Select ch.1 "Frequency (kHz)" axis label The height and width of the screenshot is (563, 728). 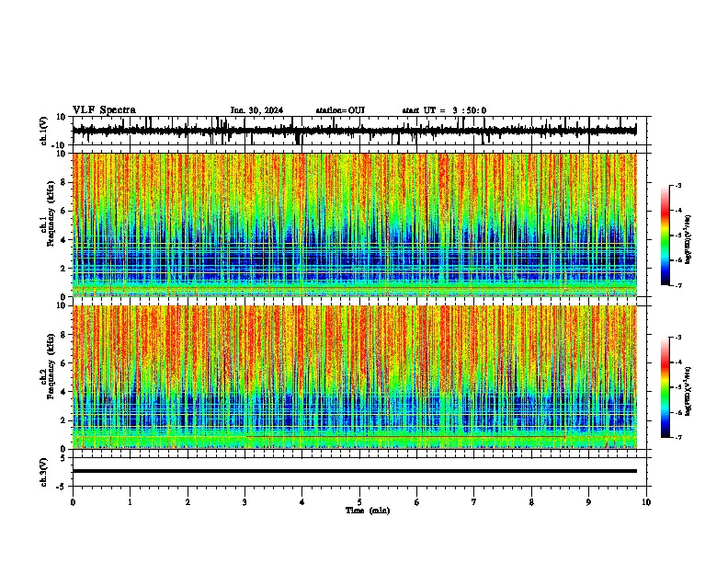pyautogui.click(x=51, y=213)
